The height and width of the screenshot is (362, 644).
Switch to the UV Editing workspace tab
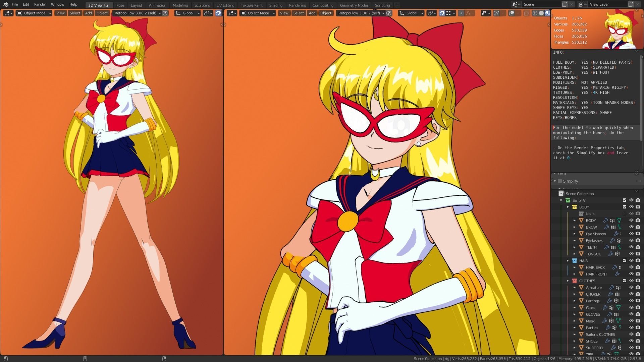(225, 5)
